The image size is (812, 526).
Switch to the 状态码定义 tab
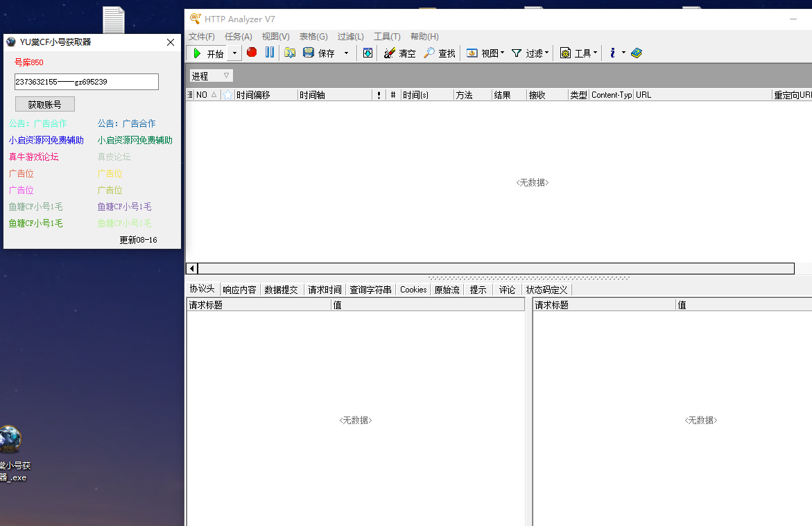(x=547, y=290)
